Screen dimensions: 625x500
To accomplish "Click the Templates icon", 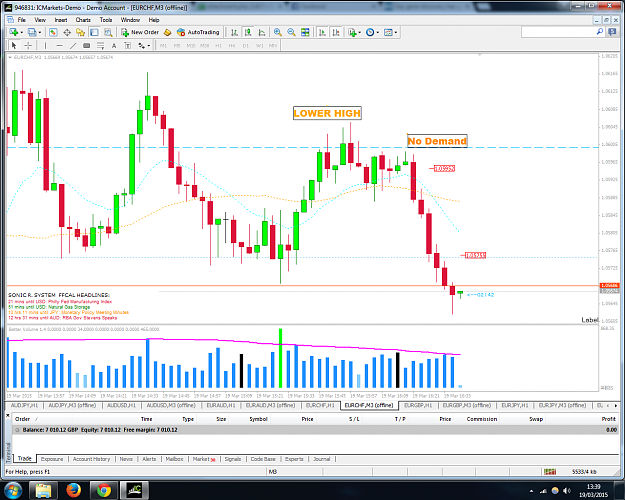I will pos(388,32).
